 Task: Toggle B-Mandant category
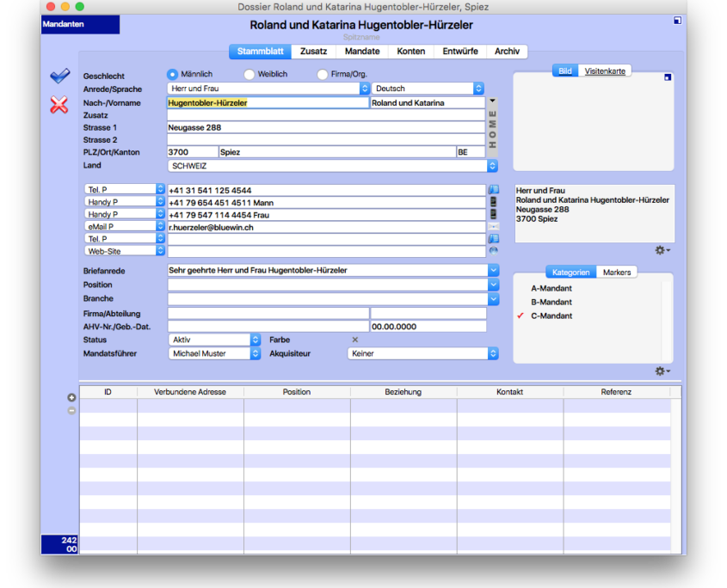pos(551,302)
